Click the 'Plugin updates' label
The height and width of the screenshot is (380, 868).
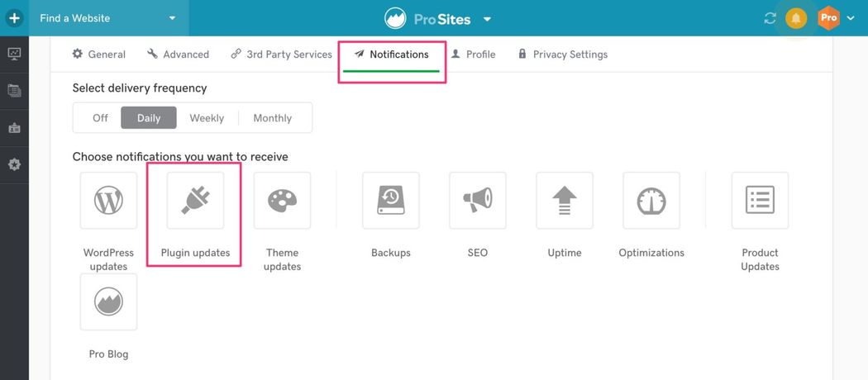click(195, 253)
